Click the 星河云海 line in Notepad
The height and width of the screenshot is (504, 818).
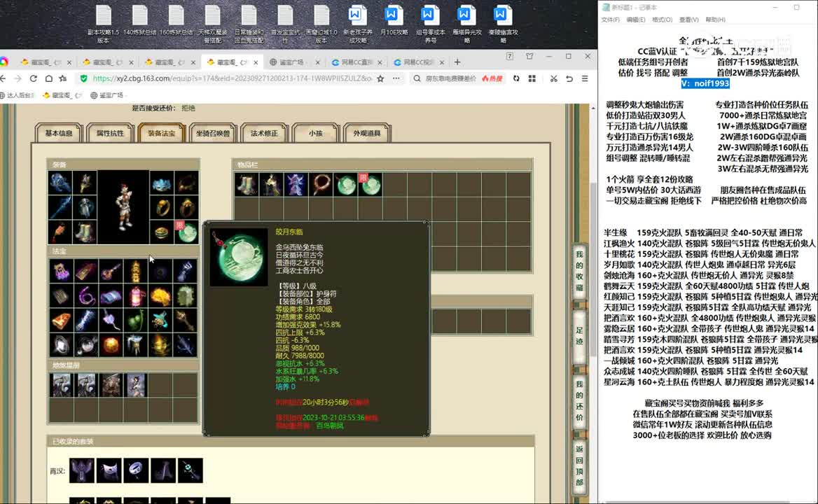click(709, 381)
